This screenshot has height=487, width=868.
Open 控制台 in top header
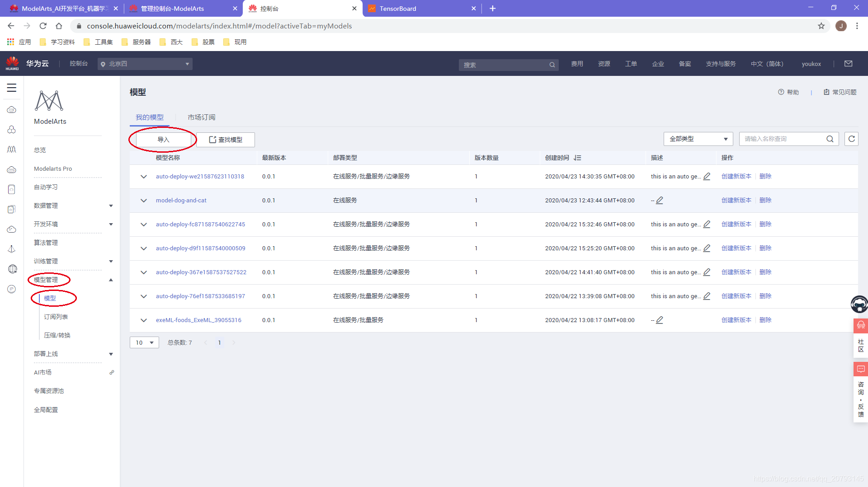tap(79, 64)
